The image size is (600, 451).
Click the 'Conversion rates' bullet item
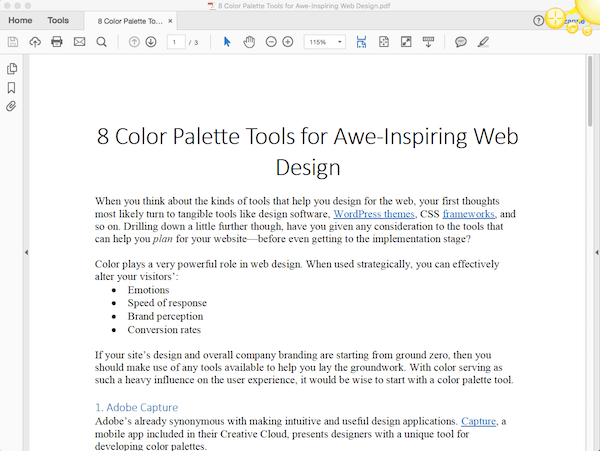pos(164,330)
